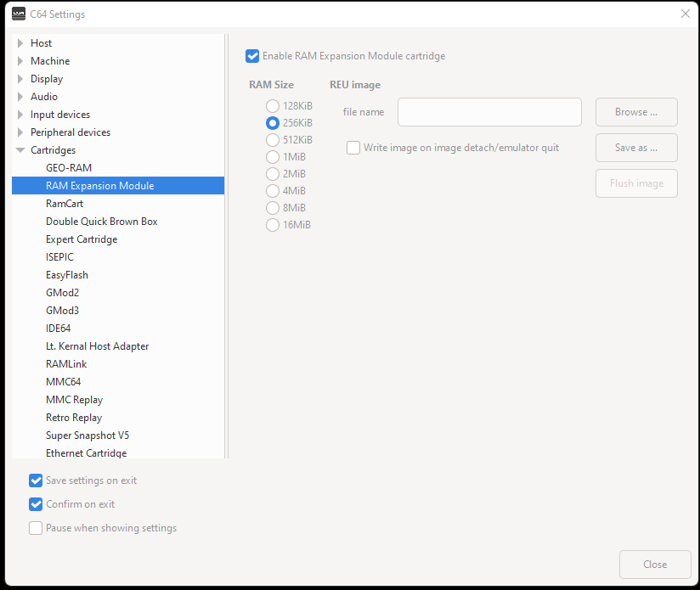The image size is (700, 590).
Task: Expand the Machine tree node
Action: point(20,61)
